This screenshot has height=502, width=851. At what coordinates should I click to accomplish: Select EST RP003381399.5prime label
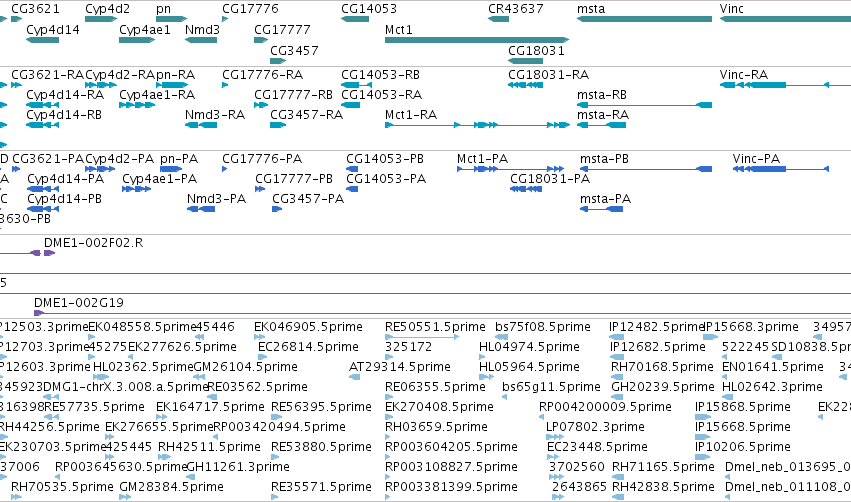451,488
